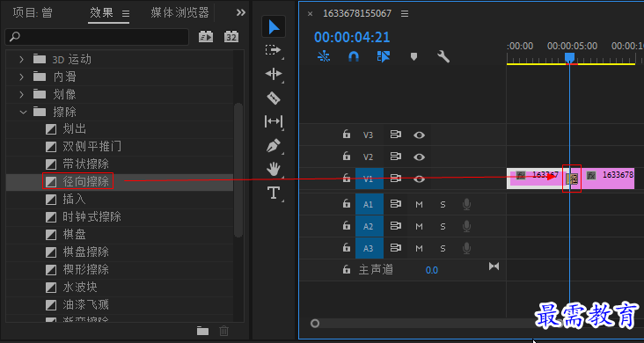The height and width of the screenshot is (343, 644).
Task: Mute the A1 track
Action: pos(419,204)
